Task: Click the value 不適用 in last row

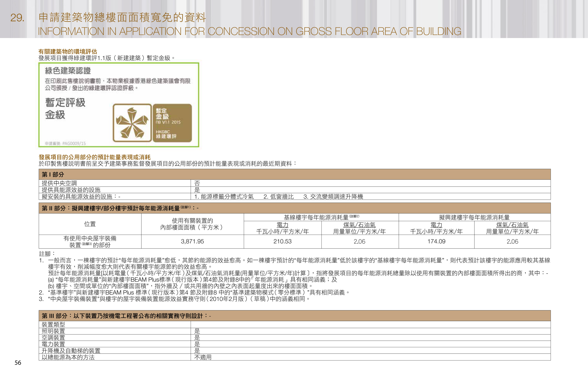Action: point(203,357)
